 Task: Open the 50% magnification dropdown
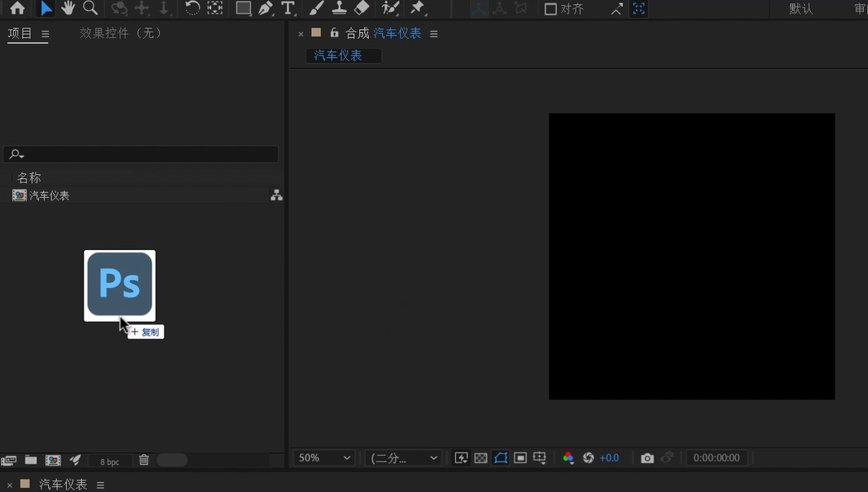click(x=324, y=458)
